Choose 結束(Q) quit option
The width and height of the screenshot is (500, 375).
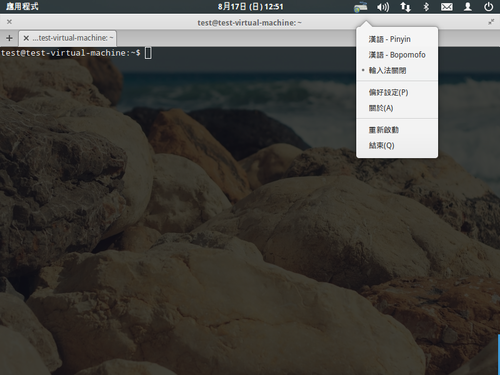(397, 145)
